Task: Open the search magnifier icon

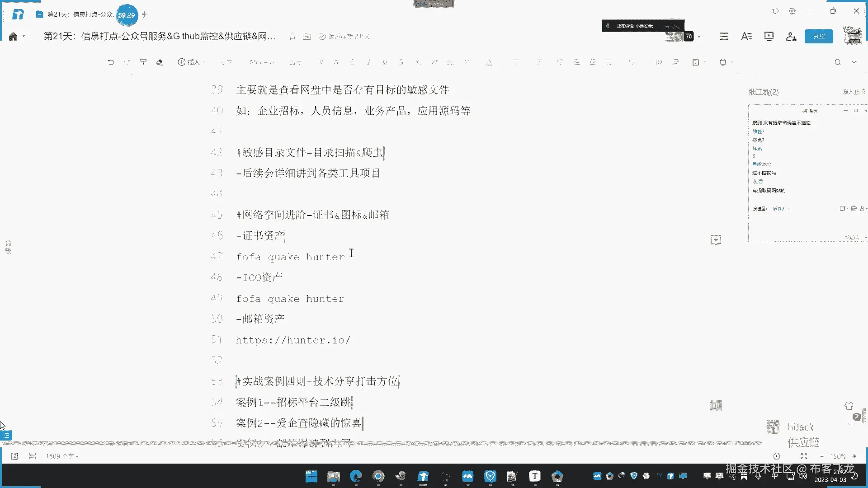Action: [x=838, y=62]
